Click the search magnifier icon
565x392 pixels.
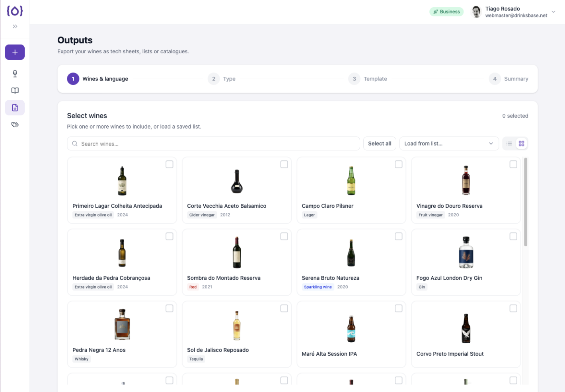pyautogui.click(x=75, y=144)
